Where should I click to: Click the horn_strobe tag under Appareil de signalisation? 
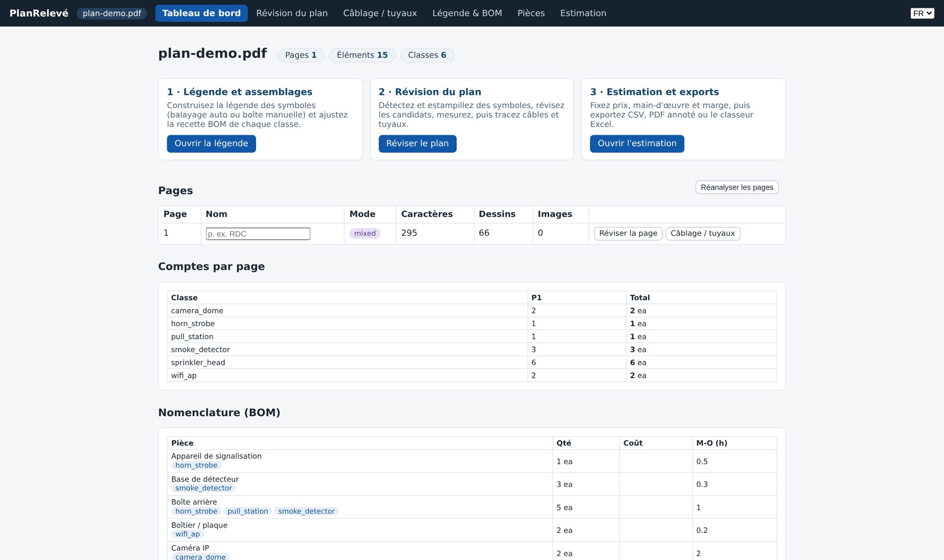(x=196, y=465)
